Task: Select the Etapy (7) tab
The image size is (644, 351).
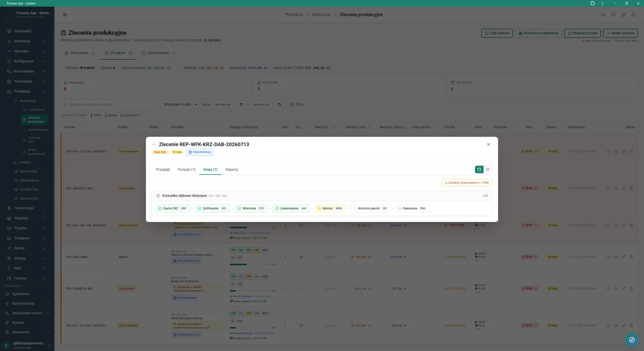Action: 211,170
